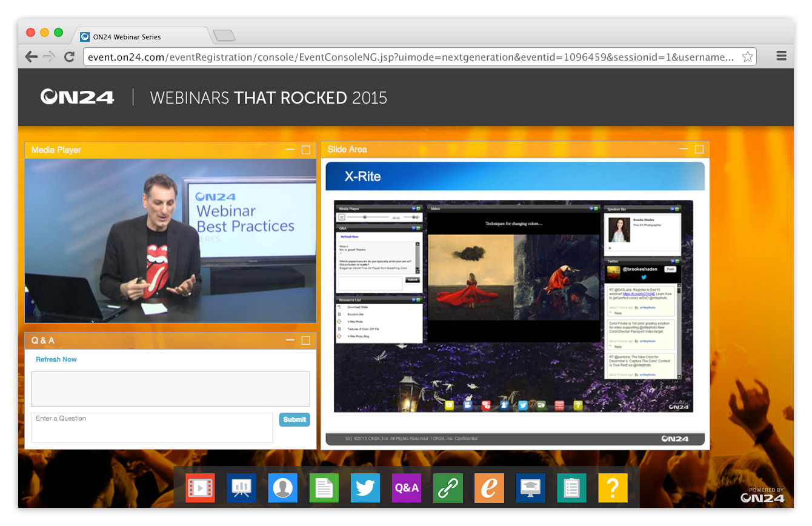Open the yellow question mark Help icon
The image size is (812, 526).
click(613, 488)
